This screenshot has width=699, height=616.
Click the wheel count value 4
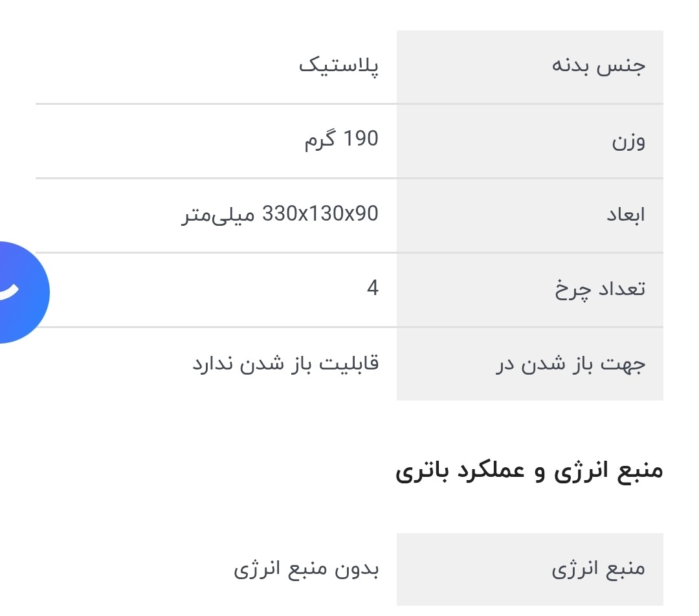pyautogui.click(x=372, y=288)
